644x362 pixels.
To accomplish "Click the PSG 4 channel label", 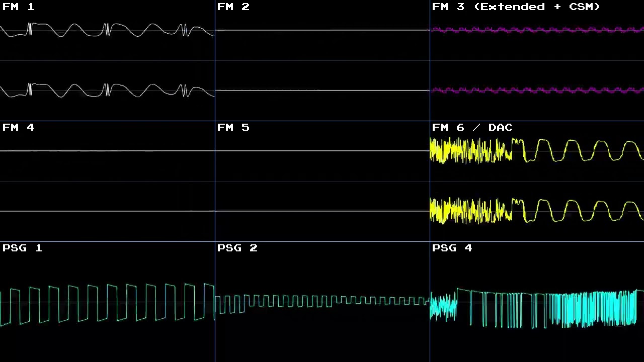I will pos(452,248).
